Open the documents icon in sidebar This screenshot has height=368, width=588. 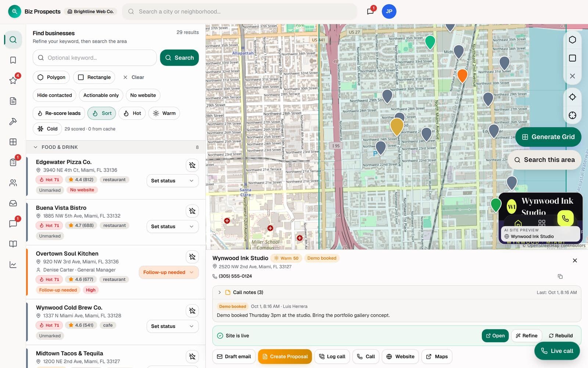click(x=13, y=101)
